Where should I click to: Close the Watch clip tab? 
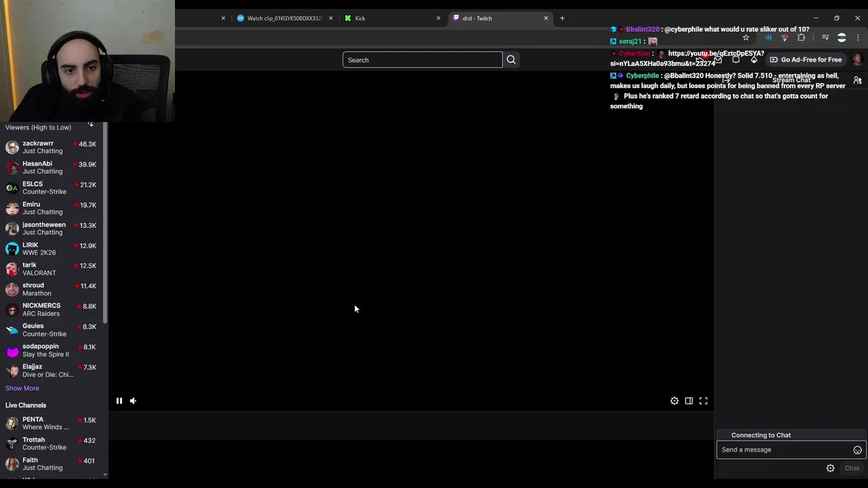pyautogui.click(x=331, y=18)
